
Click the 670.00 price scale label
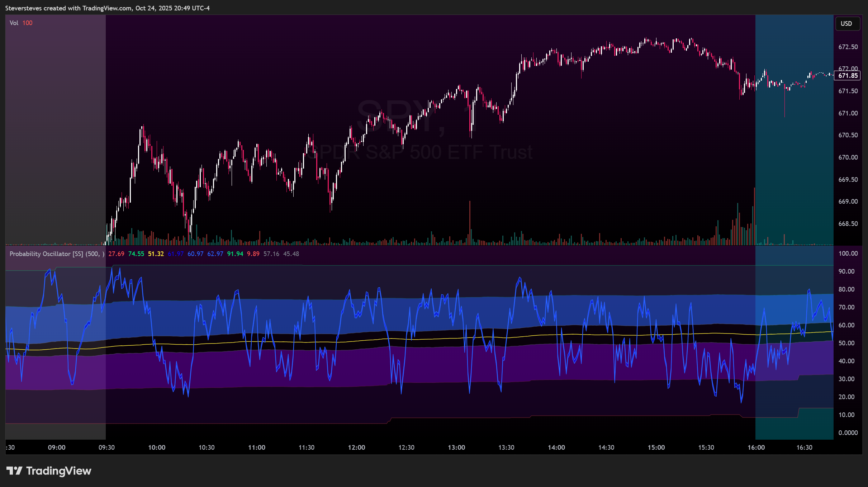click(x=848, y=157)
